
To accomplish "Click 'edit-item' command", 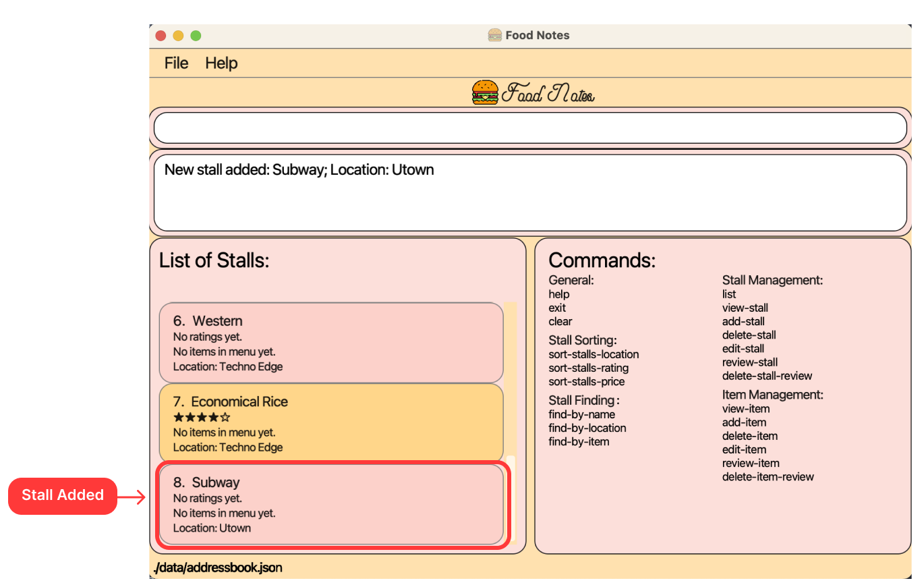I will (x=744, y=449).
